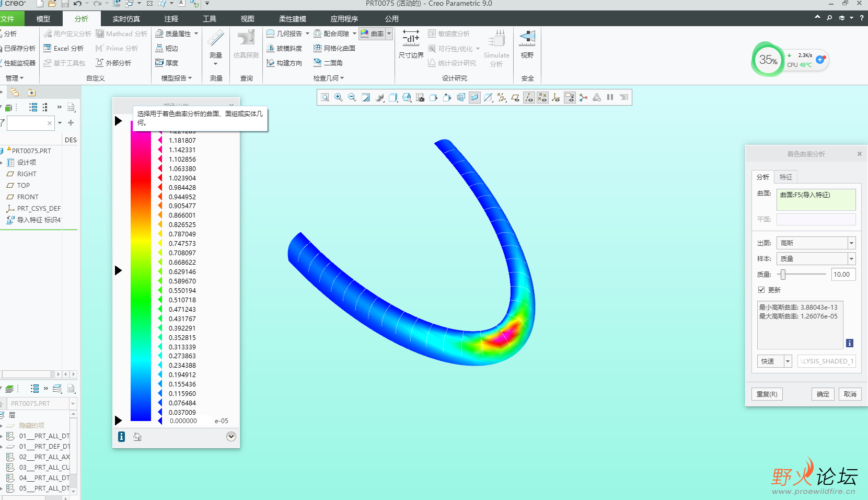Image resolution: width=868 pixels, height=500 pixels.
Task: Click the 性能监视器 performance monitor item
Action: [19, 63]
